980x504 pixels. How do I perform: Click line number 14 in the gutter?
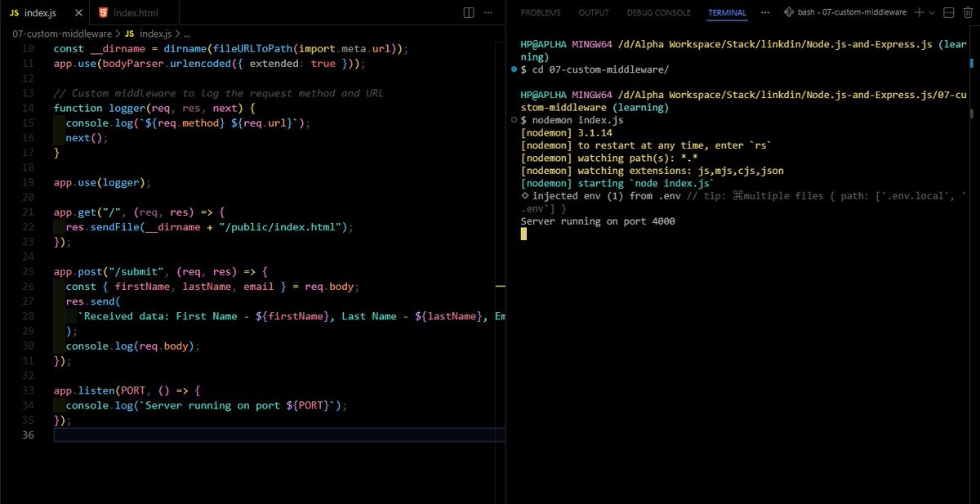tap(28, 108)
